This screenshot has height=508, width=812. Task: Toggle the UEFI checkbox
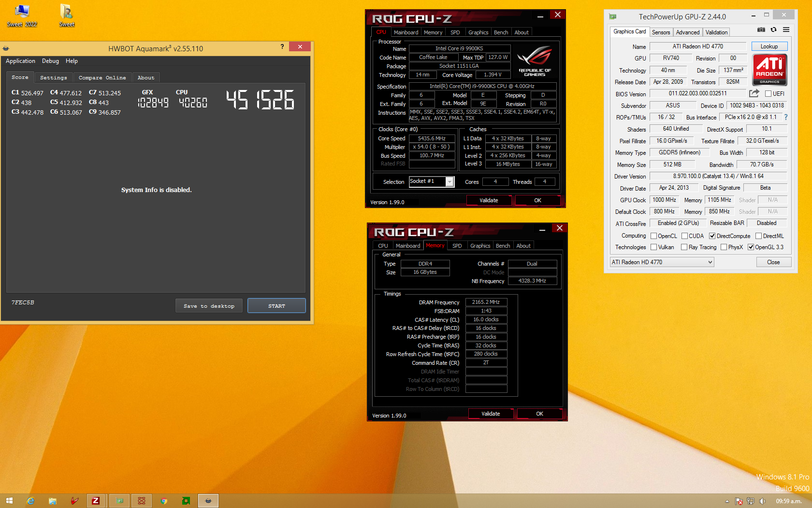(768, 94)
